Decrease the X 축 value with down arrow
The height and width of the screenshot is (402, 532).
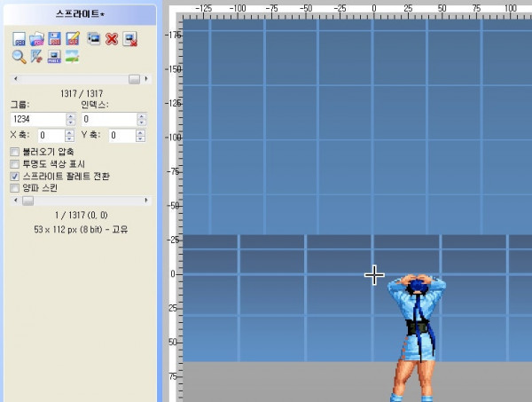tap(69, 138)
